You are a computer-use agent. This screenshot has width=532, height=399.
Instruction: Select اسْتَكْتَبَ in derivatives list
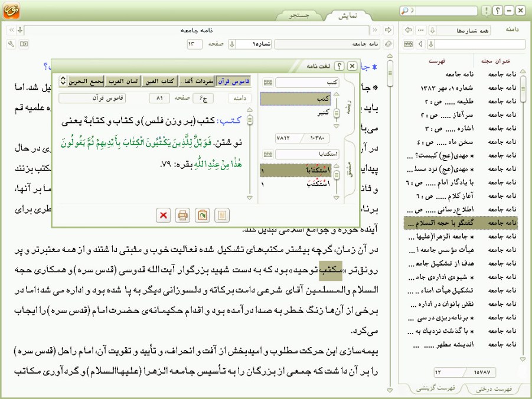295,184
